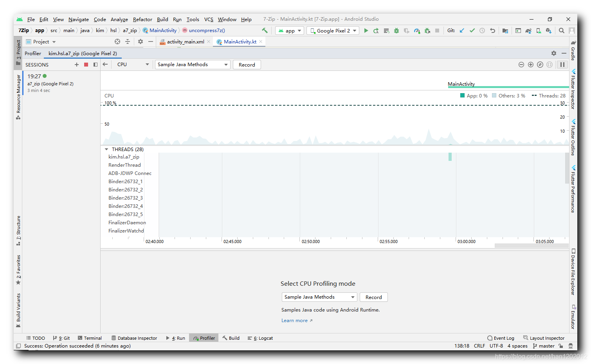The height and width of the screenshot is (364, 591).
Task: Run the app on Google Pixel 2
Action: [x=366, y=31]
